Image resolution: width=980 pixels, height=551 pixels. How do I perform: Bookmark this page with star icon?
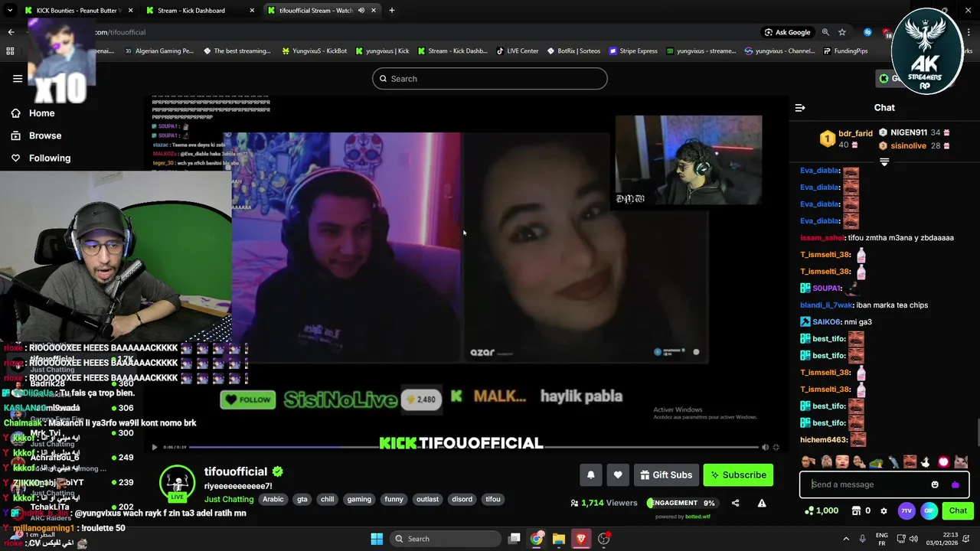(842, 32)
